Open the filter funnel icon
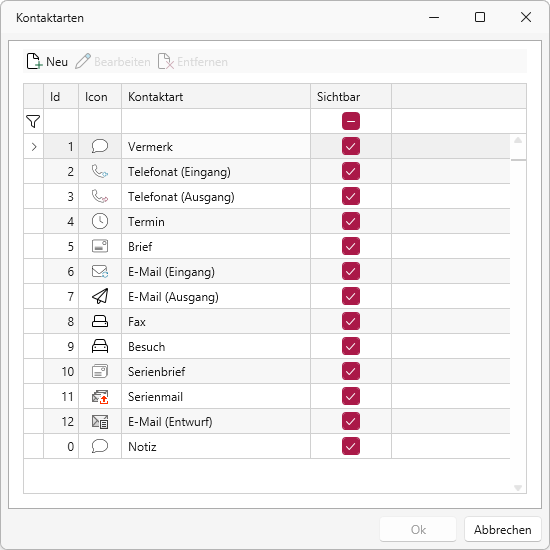Viewport: 550px width, 550px height. (33, 121)
